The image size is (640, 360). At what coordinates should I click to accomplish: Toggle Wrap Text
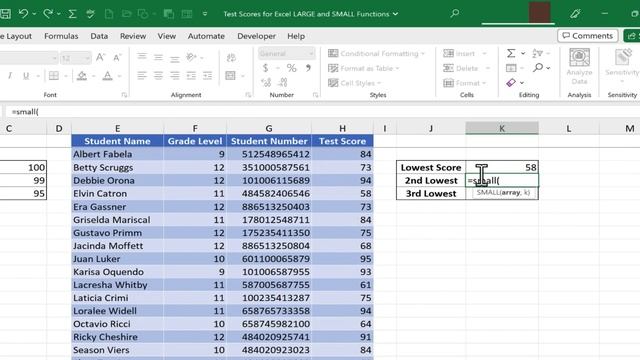click(x=231, y=58)
